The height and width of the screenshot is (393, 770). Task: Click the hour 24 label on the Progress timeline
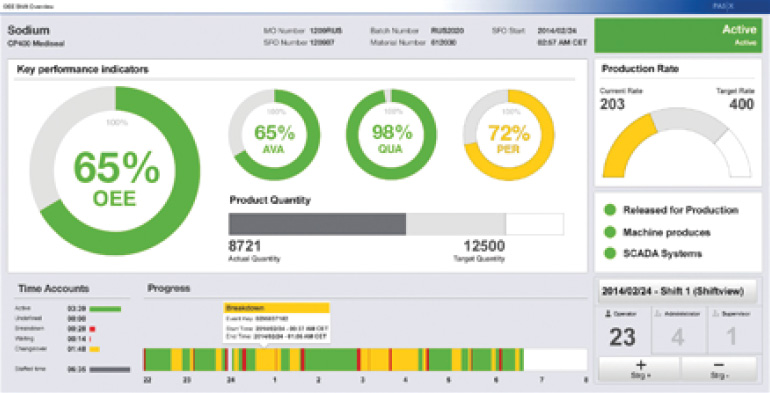point(231,380)
